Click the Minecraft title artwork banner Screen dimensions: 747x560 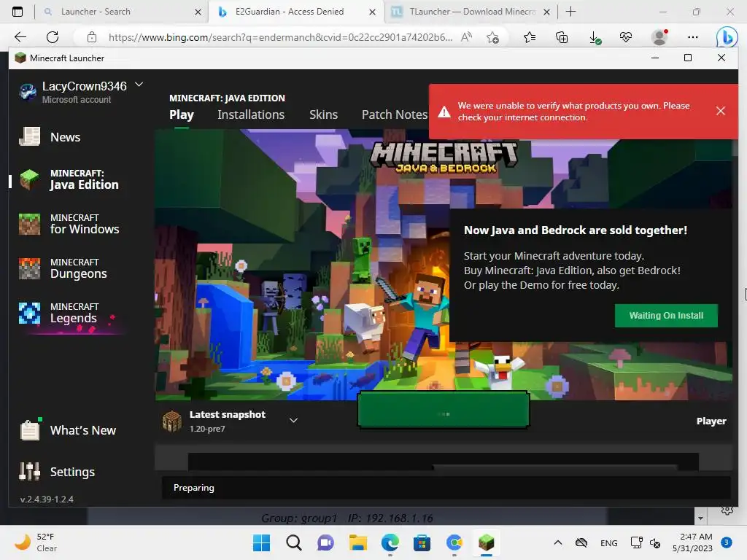point(444,156)
